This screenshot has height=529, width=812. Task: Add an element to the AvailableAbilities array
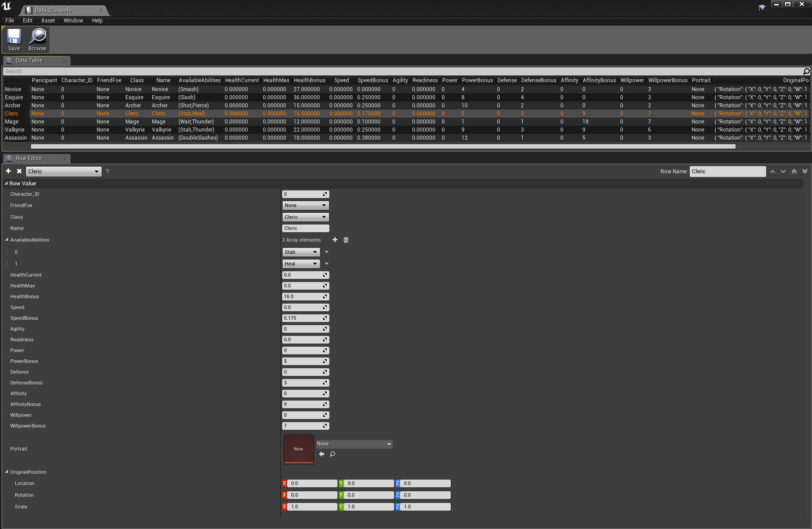335,240
